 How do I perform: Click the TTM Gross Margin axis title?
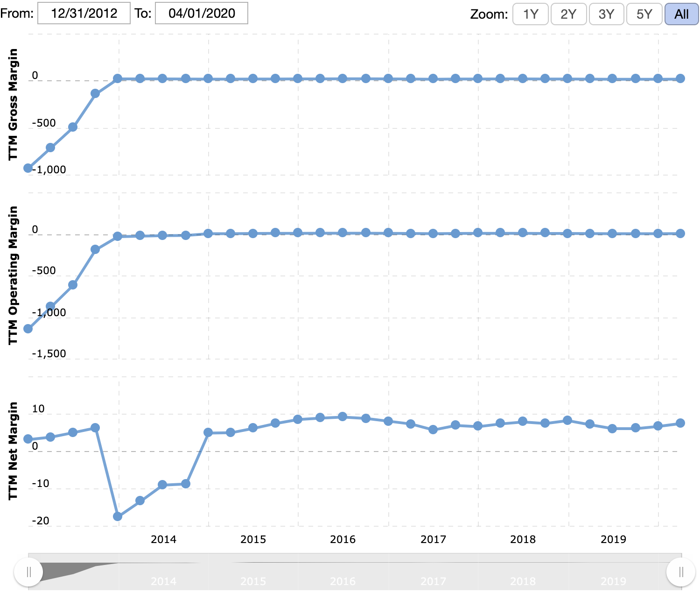coord(13,105)
